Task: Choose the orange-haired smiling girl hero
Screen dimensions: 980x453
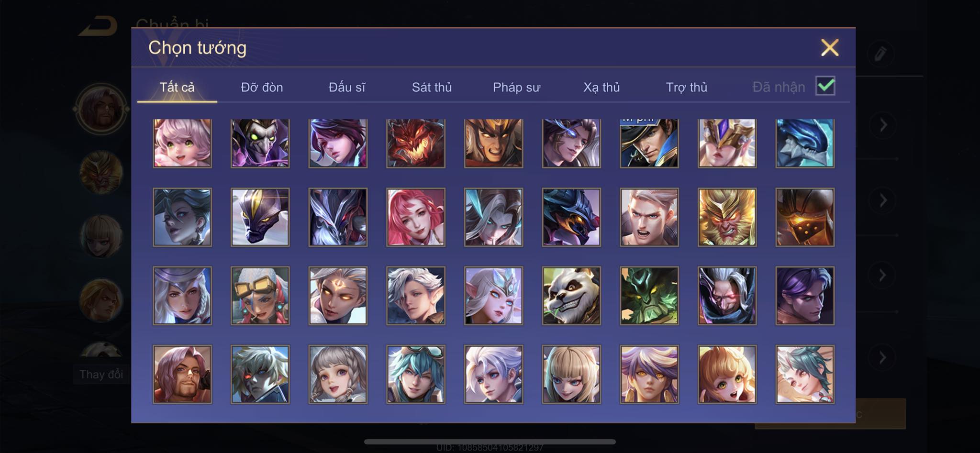Action: tap(727, 374)
